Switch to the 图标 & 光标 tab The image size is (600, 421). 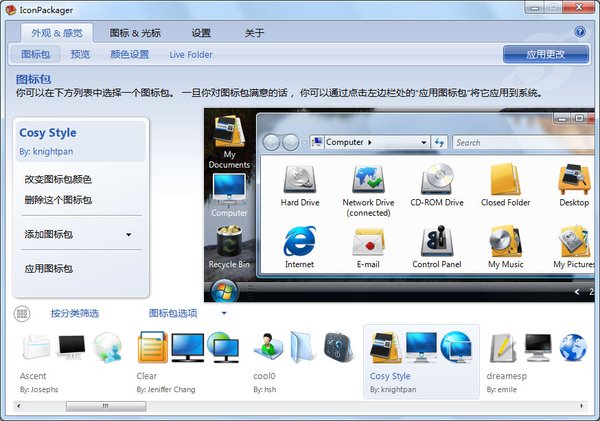click(135, 33)
